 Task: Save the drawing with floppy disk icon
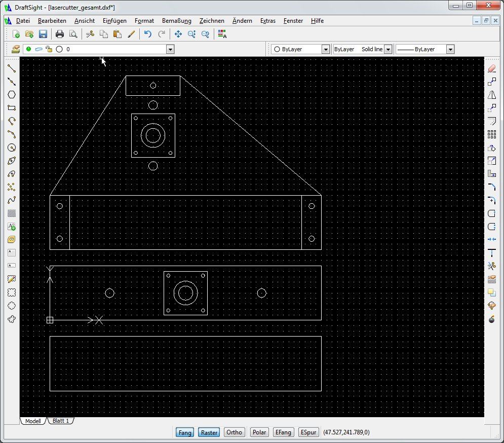[43, 34]
